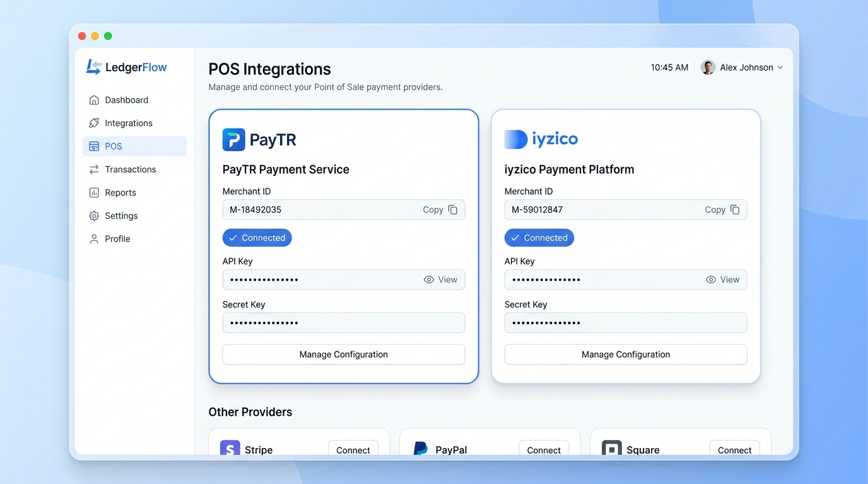Select the POS sidebar item
The height and width of the screenshot is (484, 868).
(135, 146)
